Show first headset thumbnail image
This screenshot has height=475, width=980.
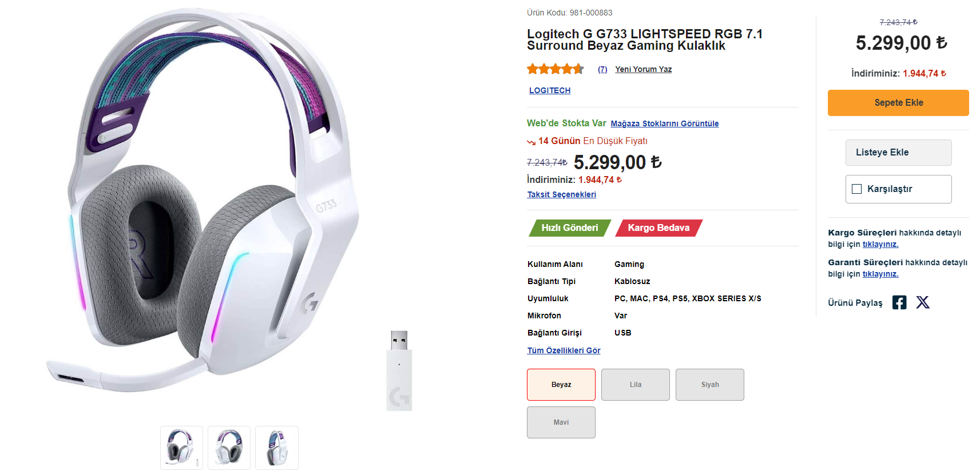coord(181,448)
